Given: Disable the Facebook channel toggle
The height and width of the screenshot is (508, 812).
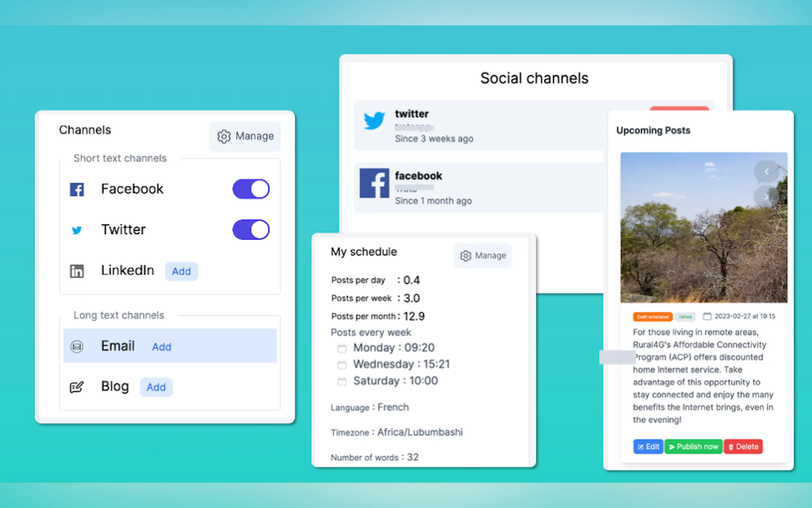Looking at the screenshot, I should [x=251, y=189].
